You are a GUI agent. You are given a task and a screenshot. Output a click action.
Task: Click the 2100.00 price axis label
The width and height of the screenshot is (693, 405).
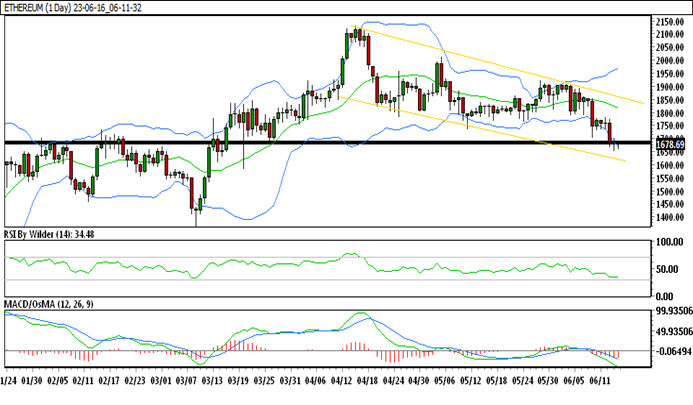[670, 34]
